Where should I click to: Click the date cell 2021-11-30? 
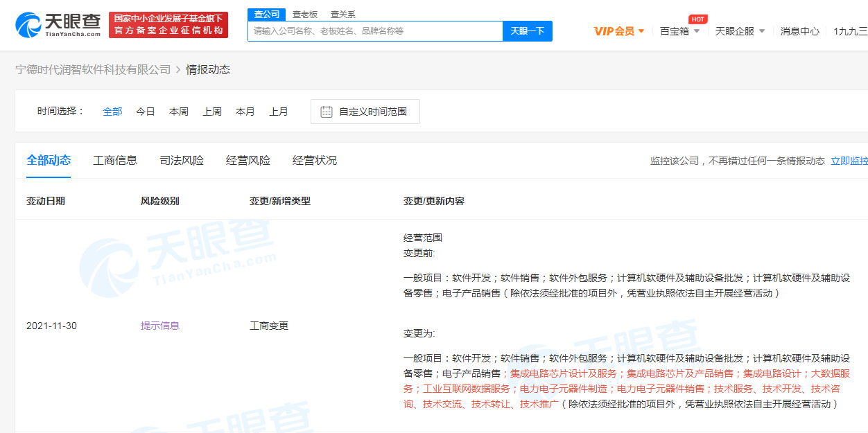click(x=52, y=326)
